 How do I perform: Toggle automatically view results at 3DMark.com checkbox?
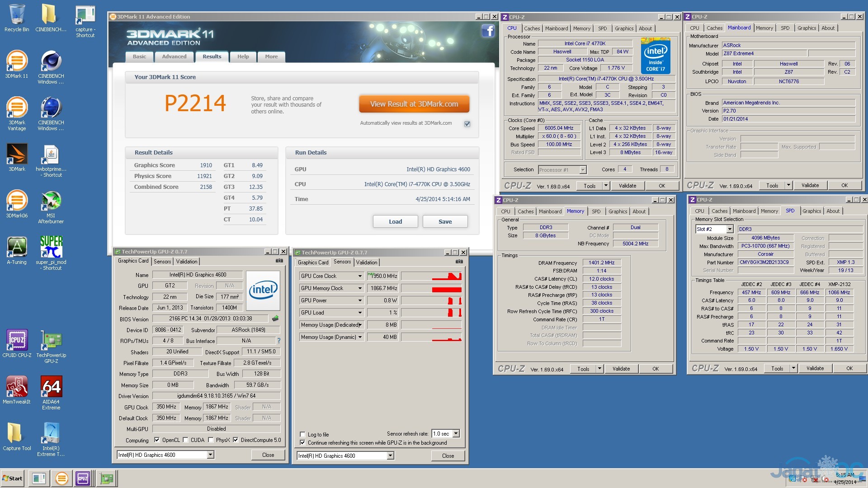pyautogui.click(x=467, y=124)
